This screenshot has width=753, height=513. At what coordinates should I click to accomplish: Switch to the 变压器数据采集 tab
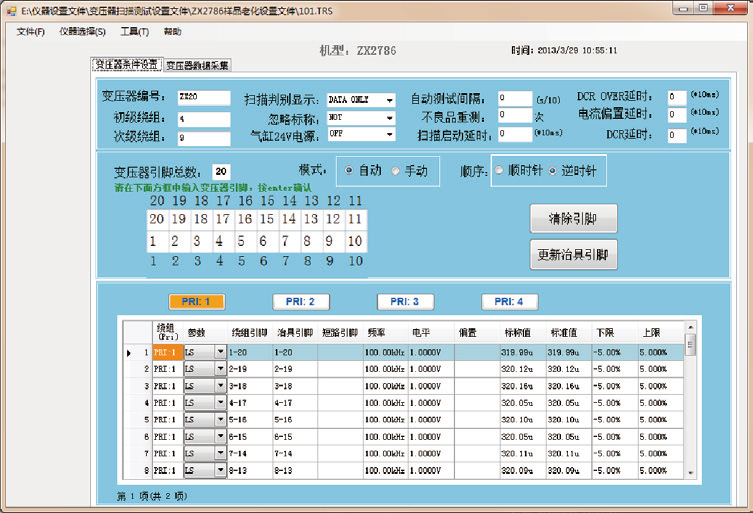[x=197, y=65]
